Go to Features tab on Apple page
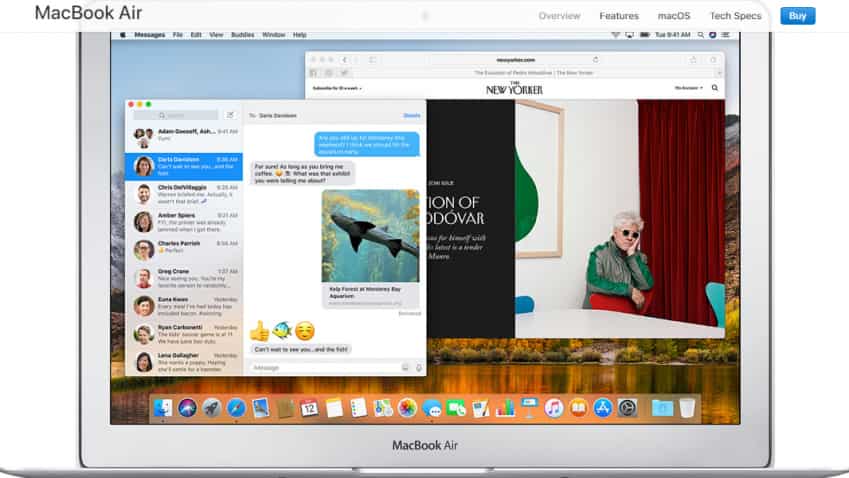The image size is (849, 478). pyautogui.click(x=619, y=16)
